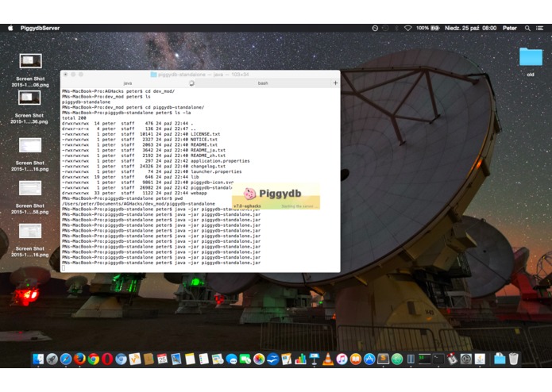Click 'launcher.properties' in terminal output
Viewport: 552px width, 392px height.
(x=216, y=171)
